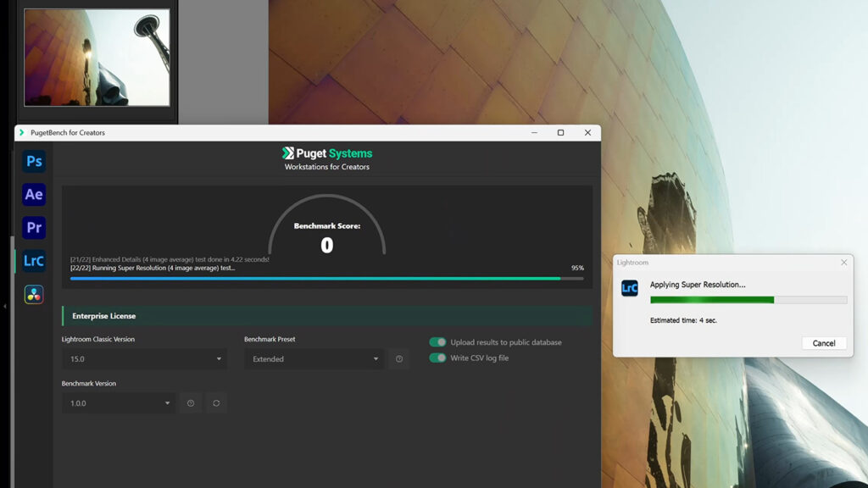Click the PugetBench title bar icon
This screenshot has height=488, width=868.
click(x=21, y=132)
